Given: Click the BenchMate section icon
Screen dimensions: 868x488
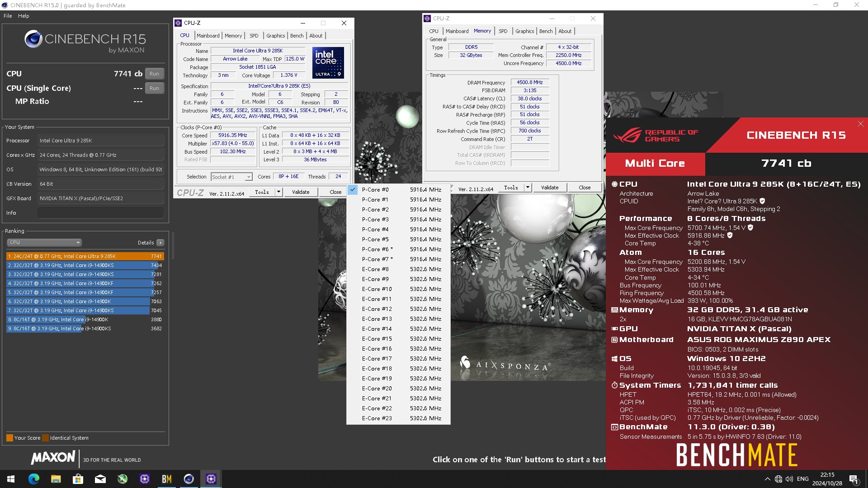Looking at the screenshot, I should pyautogui.click(x=614, y=427).
